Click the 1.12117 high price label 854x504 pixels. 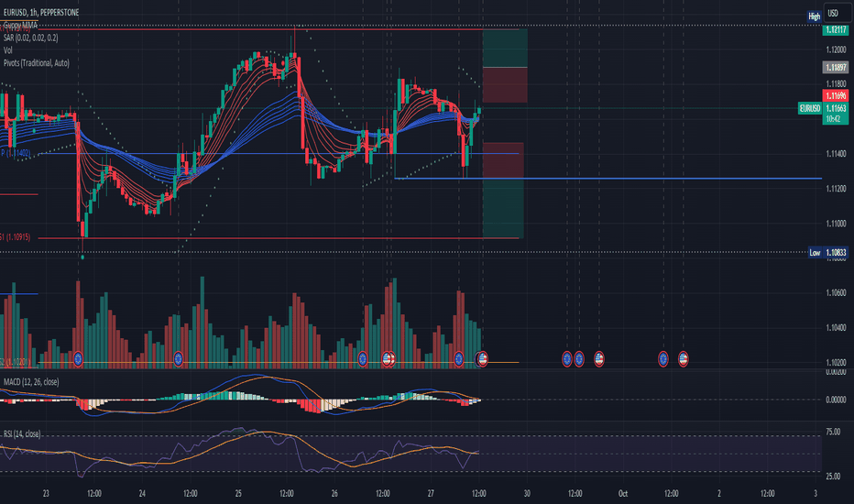click(x=836, y=30)
